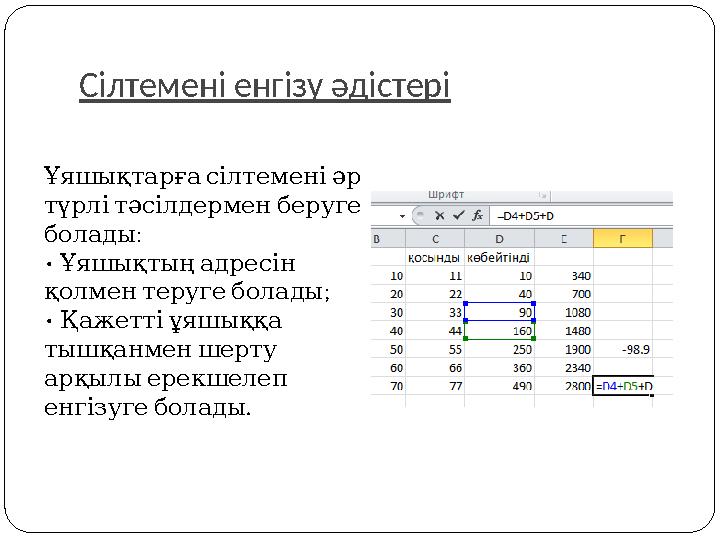Select cell with value 2800
The width and height of the screenshot is (720, 540).
point(564,386)
